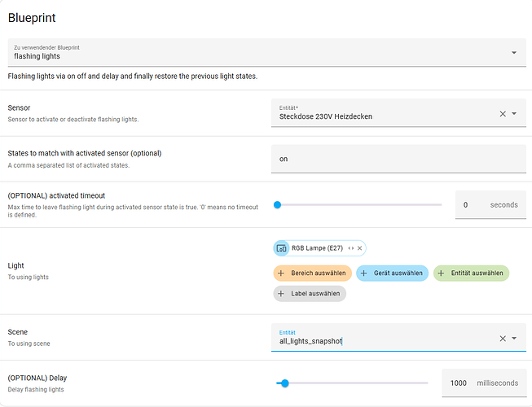Expand the RGB Lampe chip into entities
This screenshot has width=532, height=407.
pos(350,248)
